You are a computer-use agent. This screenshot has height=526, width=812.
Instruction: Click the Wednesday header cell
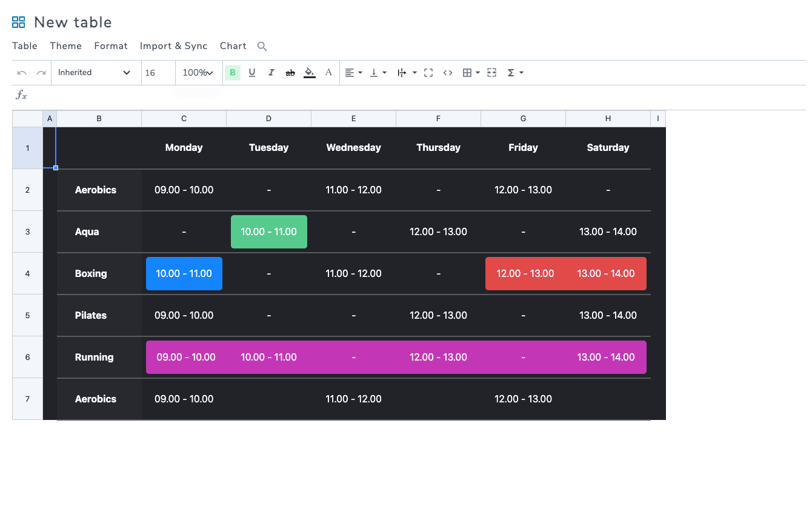coord(353,148)
